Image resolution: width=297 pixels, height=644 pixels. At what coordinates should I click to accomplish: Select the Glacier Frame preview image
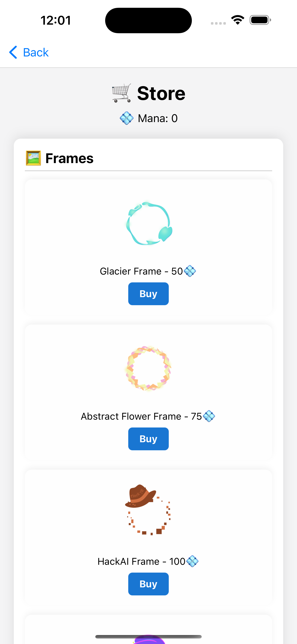(149, 223)
